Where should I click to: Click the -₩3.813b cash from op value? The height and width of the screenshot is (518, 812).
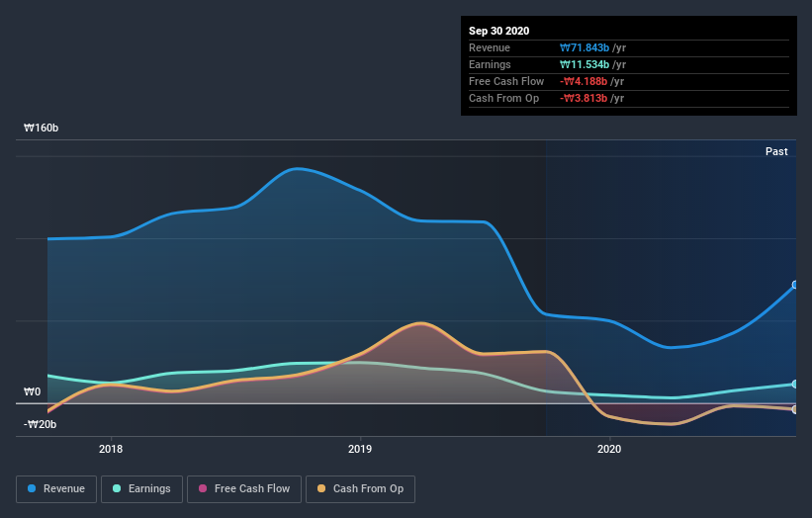(x=584, y=98)
